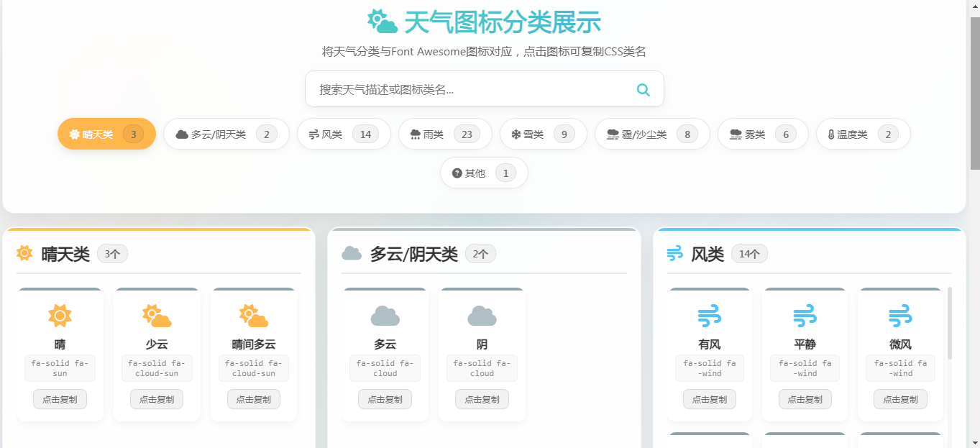Click the 风类 panel inner scrollbar
The width and height of the screenshot is (980, 448).
coord(950,323)
